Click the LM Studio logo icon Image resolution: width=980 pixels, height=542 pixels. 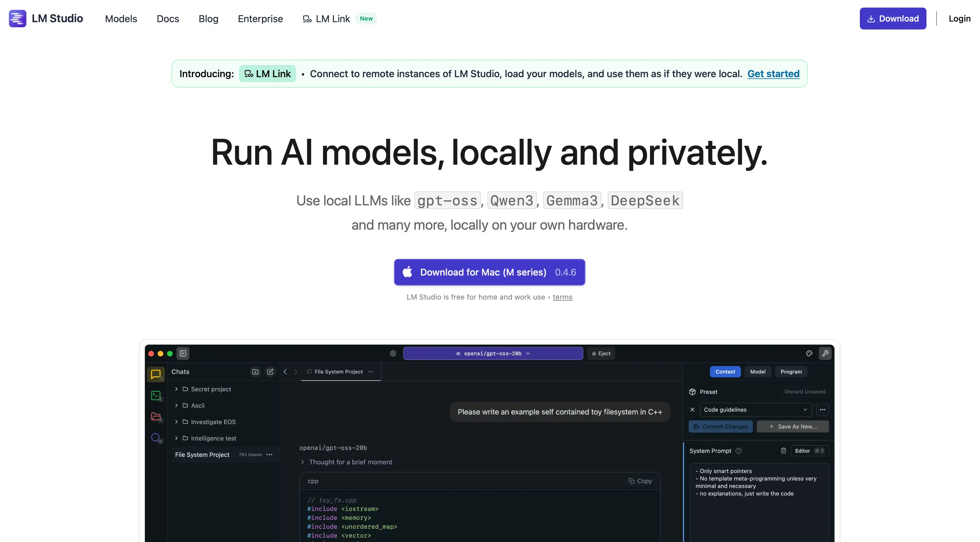[18, 18]
